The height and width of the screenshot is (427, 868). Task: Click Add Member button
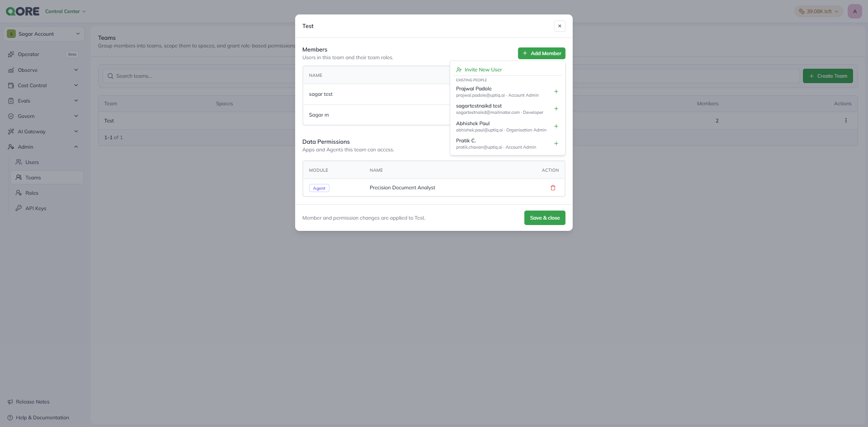click(542, 53)
